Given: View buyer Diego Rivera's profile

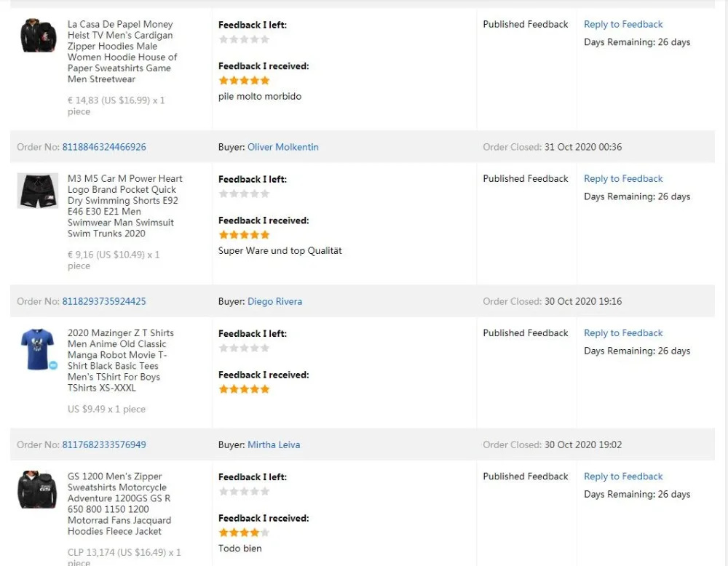Looking at the screenshot, I should (x=274, y=301).
